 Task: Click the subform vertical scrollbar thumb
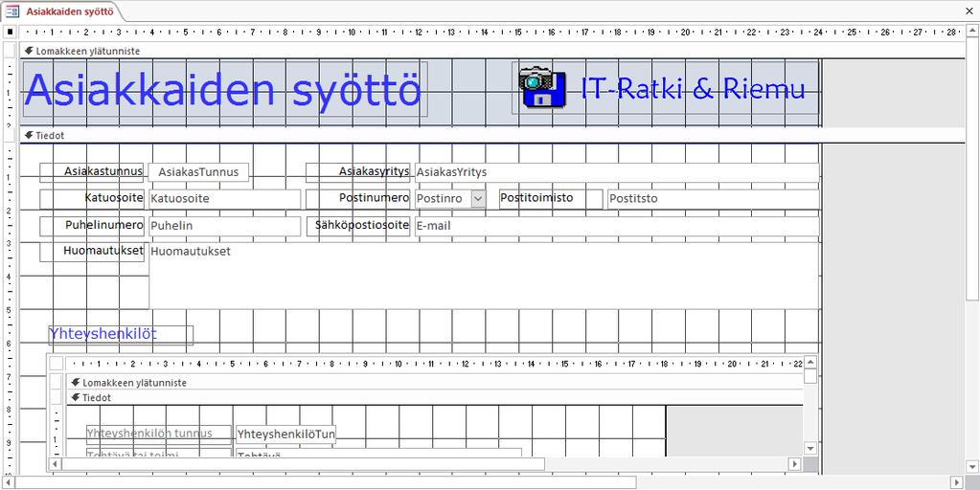pyautogui.click(x=810, y=376)
